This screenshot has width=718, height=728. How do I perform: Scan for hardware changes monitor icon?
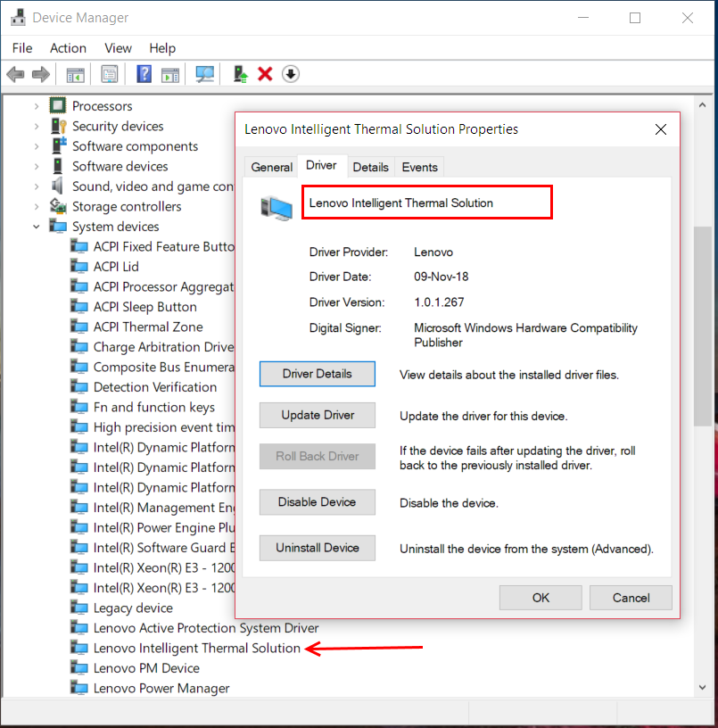(204, 74)
